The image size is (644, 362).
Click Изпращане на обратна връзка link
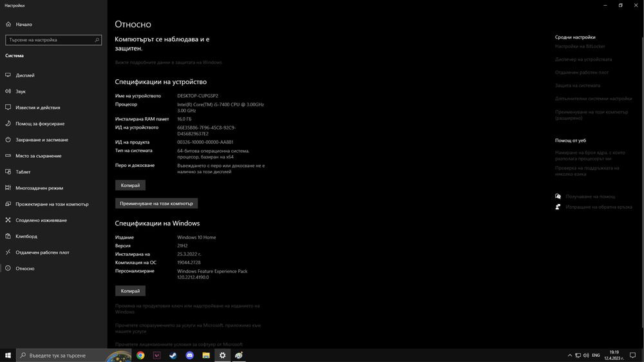(599, 207)
